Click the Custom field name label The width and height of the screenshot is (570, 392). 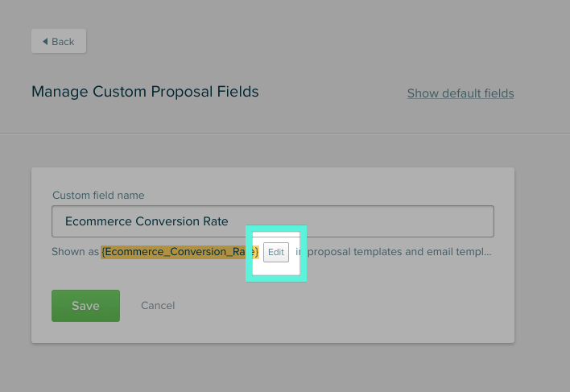coord(98,195)
